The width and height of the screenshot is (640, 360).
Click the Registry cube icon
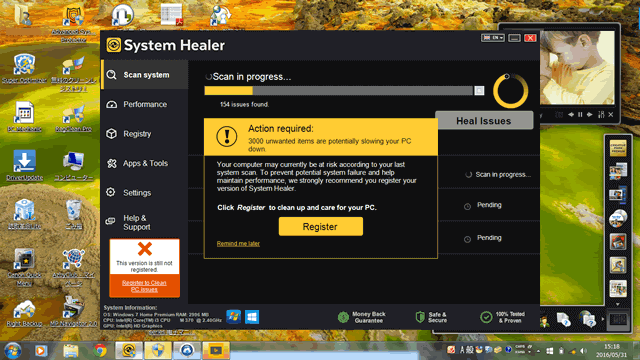111,134
